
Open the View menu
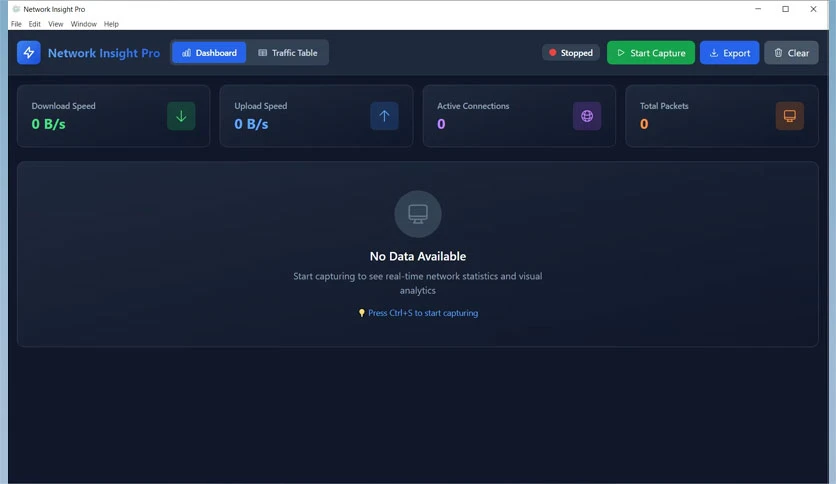pyautogui.click(x=55, y=24)
